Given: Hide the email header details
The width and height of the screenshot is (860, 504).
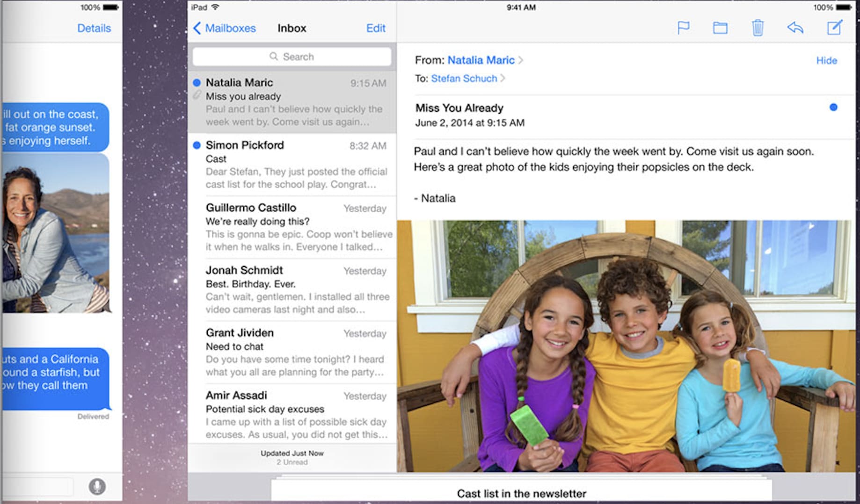Looking at the screenshot, I should [x=826, y=60].
